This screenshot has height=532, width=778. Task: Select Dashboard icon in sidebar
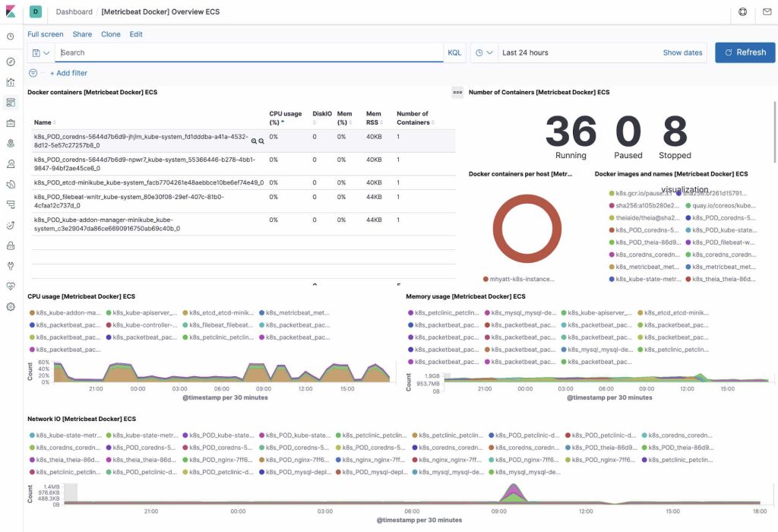point(11,103)
